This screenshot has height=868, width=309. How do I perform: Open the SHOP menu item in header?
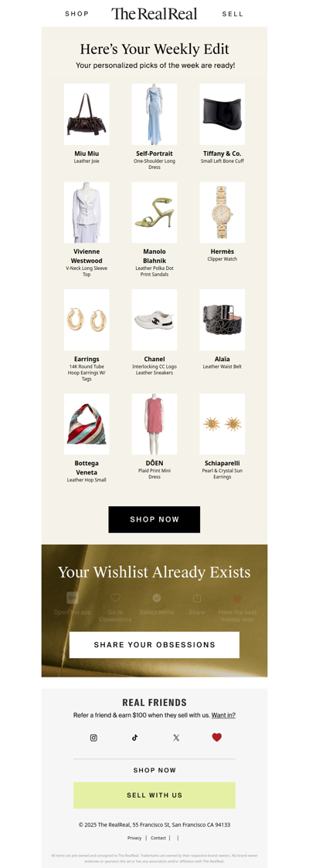(77, 14)
